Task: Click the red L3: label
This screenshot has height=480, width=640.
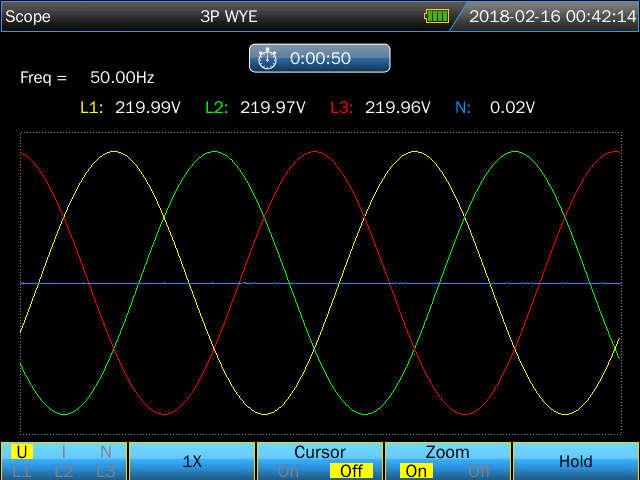Action: click(x=341, y=107)
